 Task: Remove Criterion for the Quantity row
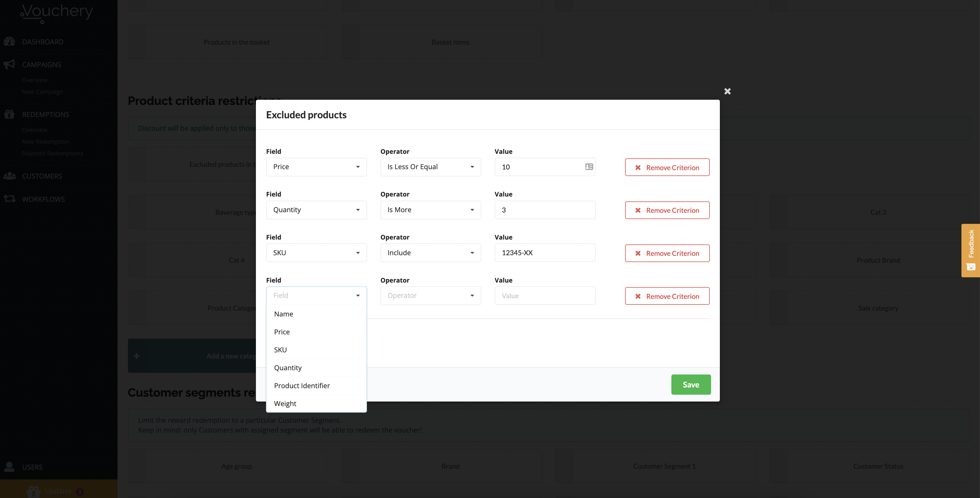tap(667, 210)
